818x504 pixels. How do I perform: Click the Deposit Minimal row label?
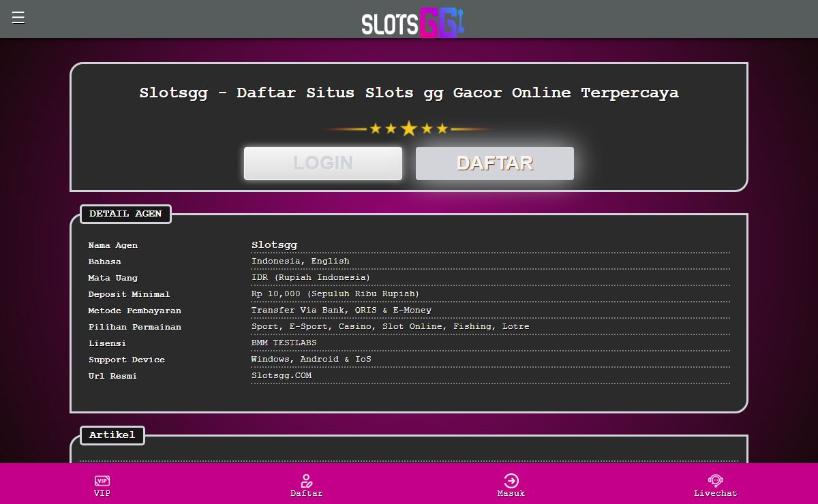[x=130, y=294]
